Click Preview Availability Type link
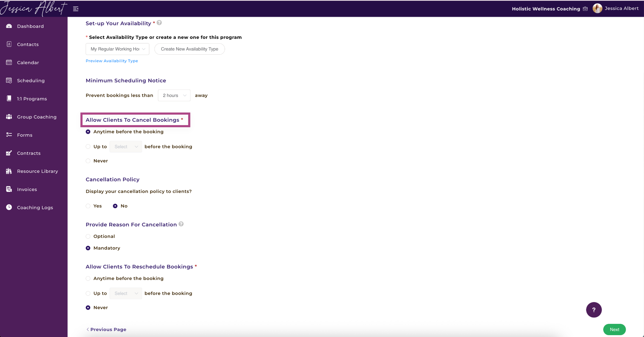The width and height of the screenshot is (644, 337). (x=112, y=61)
